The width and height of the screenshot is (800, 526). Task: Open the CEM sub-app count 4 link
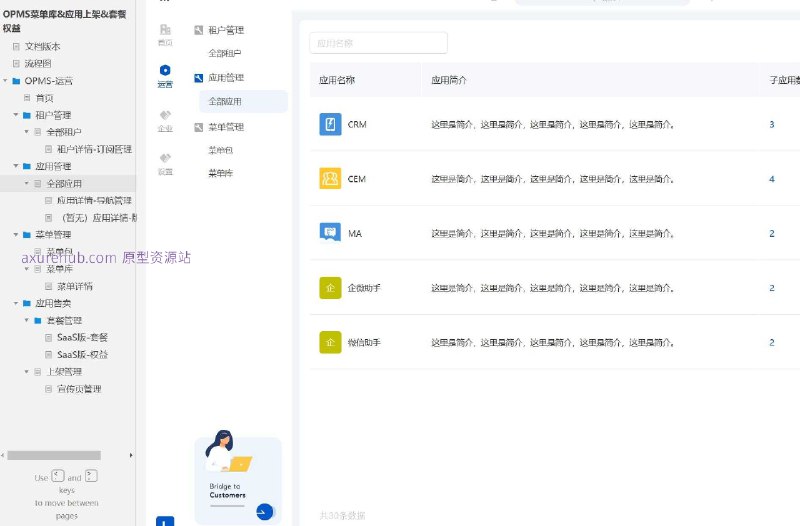tap(772, 179)
